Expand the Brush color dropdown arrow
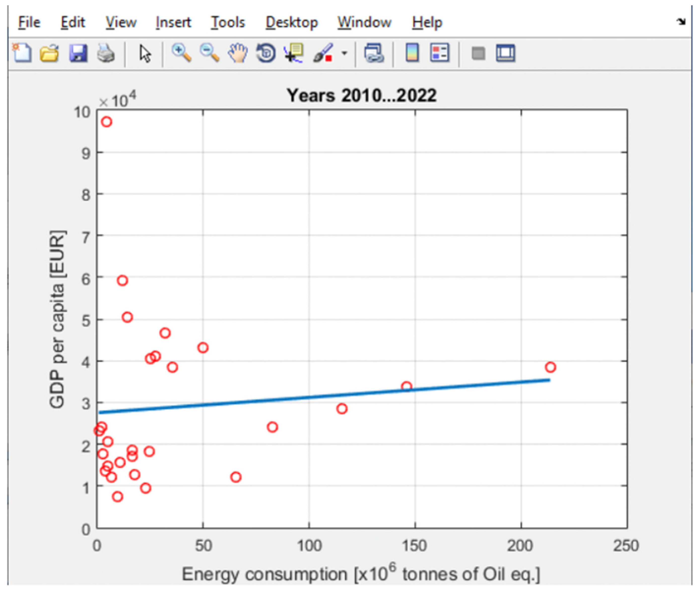The height and width of the screenshot is (595, 700). tap(344, 53)
